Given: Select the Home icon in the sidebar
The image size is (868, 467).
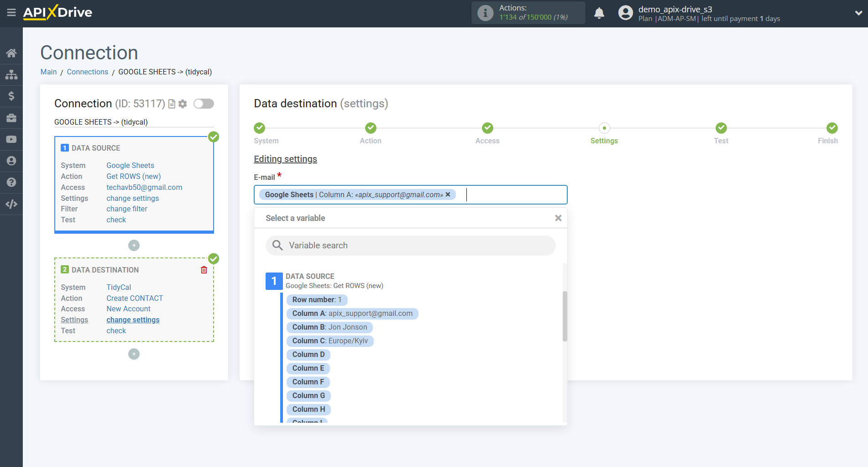Looking at the screenshot, I should tap(11, 52).
